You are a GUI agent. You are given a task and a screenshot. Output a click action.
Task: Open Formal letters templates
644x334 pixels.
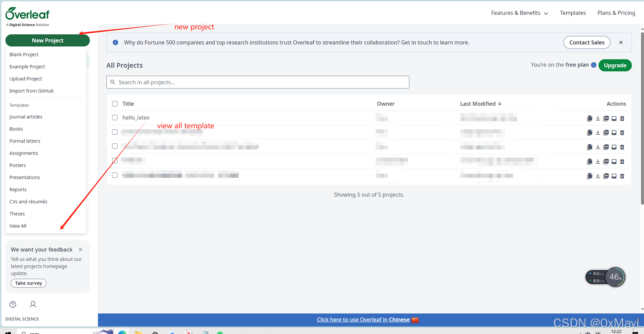(25, 141)
